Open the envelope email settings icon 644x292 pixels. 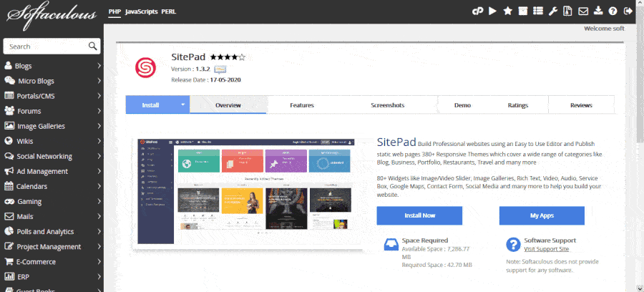tap(582, 11)
